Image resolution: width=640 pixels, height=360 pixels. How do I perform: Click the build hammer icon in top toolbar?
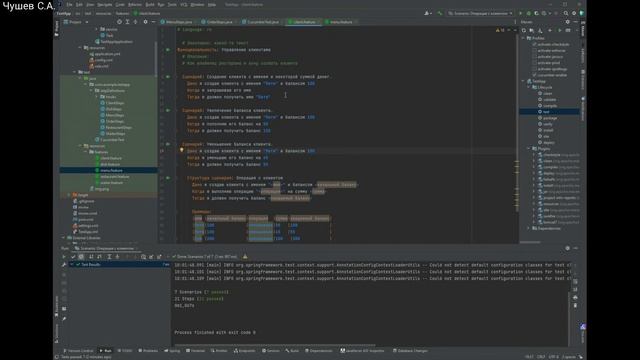pyautogui.click(x=440, y=13)
